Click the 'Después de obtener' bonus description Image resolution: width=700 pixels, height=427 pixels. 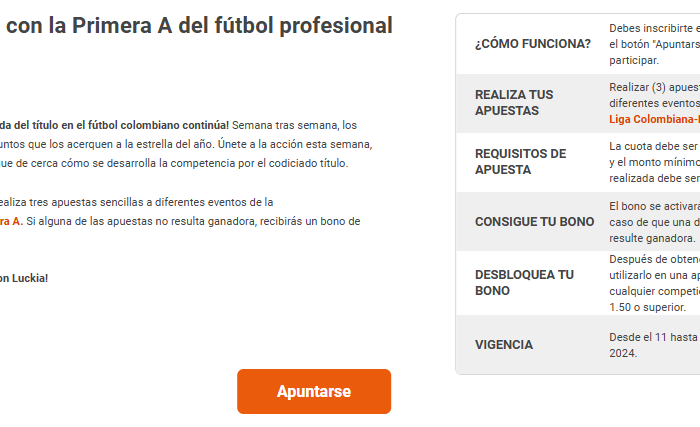pyautogui.click(x=654, y=283)
